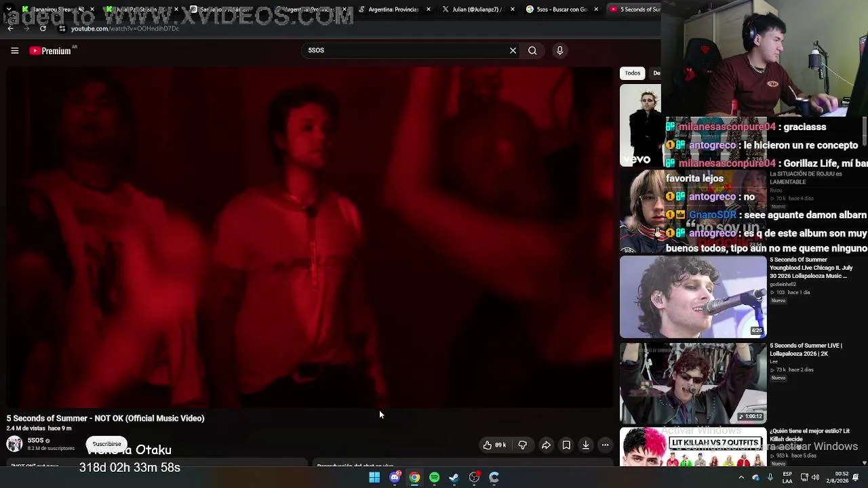Open the browser tab search dropdown

(x=9, y=9)
